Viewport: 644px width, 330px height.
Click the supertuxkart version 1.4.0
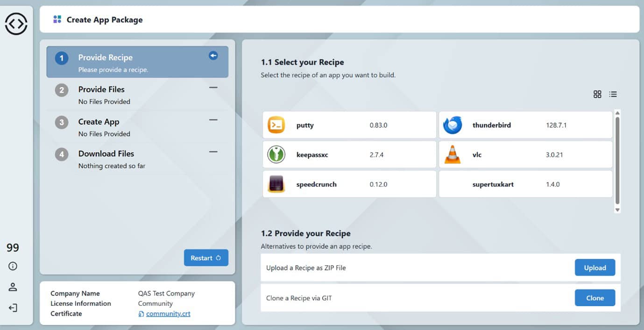[553, 184]
